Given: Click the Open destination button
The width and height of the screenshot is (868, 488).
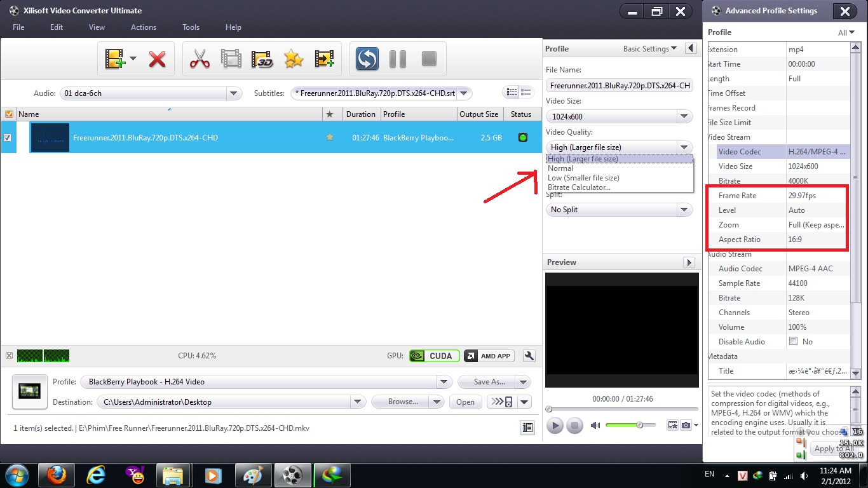Looking at the screenshot, I should 465,402.
